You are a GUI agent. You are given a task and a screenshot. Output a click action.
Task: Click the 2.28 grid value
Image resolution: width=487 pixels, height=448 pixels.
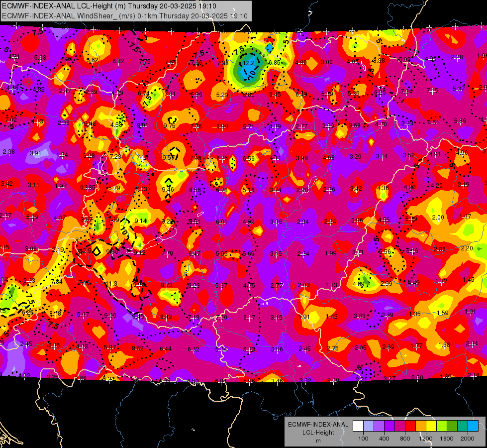tap(457, 57)
